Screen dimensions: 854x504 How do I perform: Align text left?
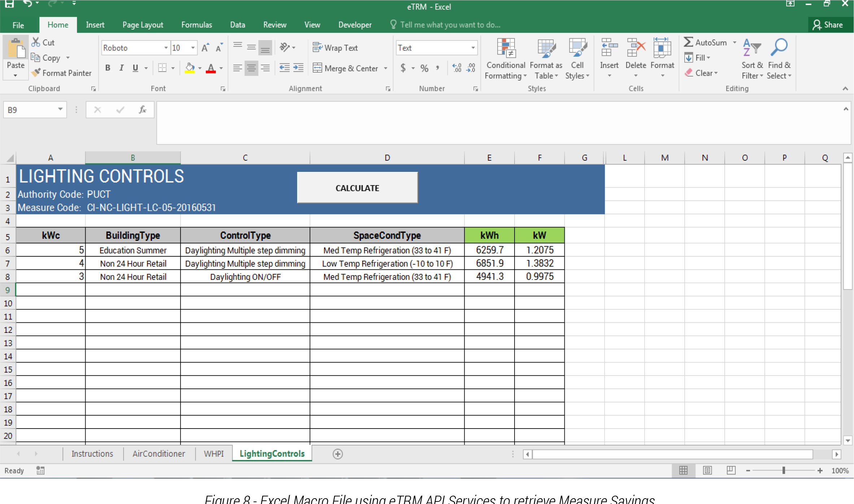(237, 68)
